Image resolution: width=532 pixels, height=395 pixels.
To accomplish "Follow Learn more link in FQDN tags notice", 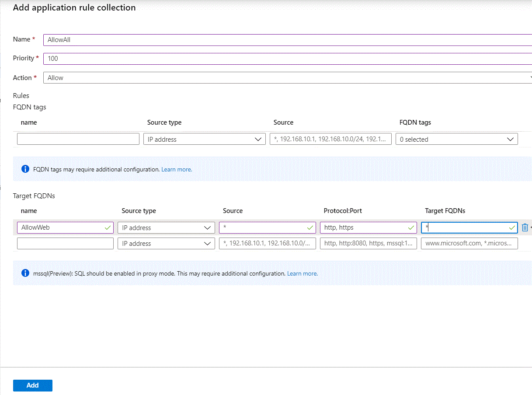I will (x=176, y=169).
